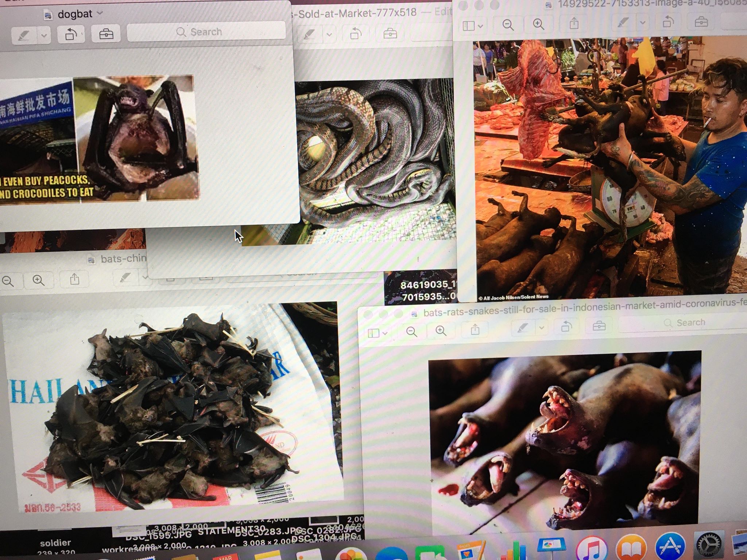The width and height of the screenshot is (747, 560).
Task: Show Markup Toolbar in bats-rats-snakes window
Action: coord(598,326)
